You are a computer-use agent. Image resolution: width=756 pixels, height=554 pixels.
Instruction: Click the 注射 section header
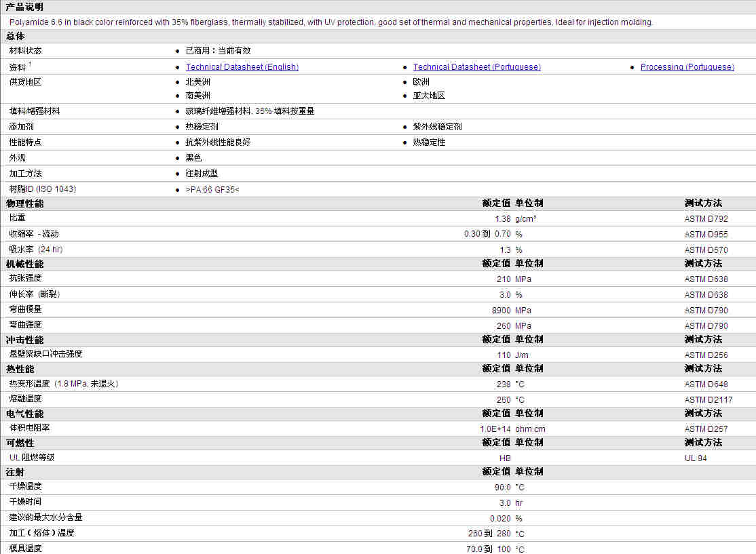coord(15,472)
